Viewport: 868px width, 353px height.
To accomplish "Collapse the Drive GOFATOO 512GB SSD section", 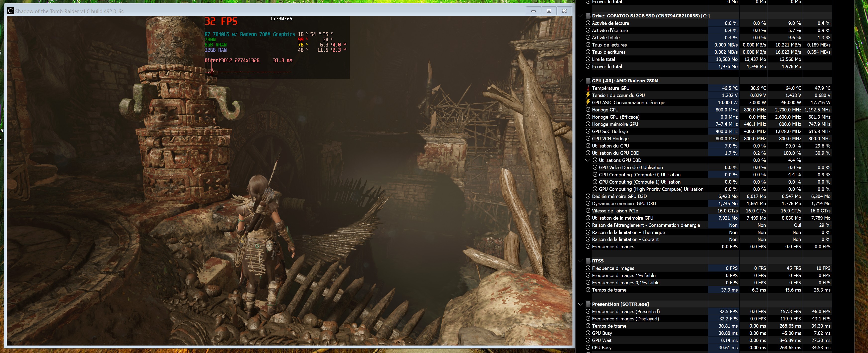I will click(x=580, y=16).
